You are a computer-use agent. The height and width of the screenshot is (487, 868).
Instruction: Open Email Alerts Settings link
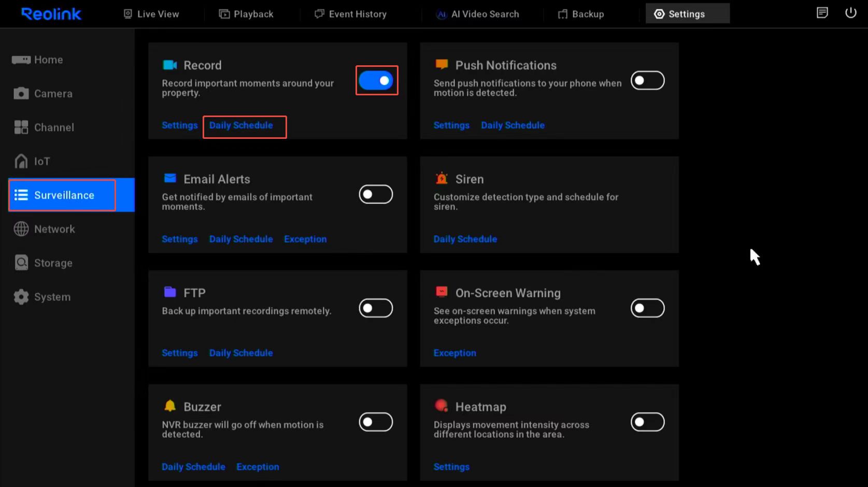(180, 239)
